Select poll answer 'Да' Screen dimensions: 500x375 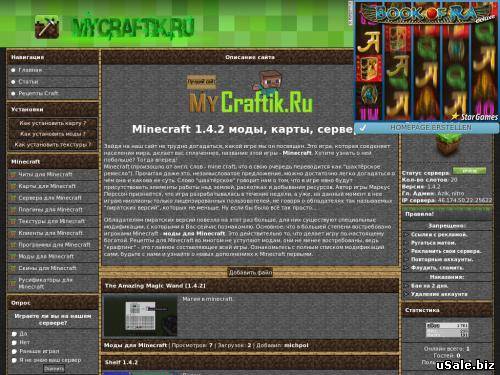pos(14,334)
